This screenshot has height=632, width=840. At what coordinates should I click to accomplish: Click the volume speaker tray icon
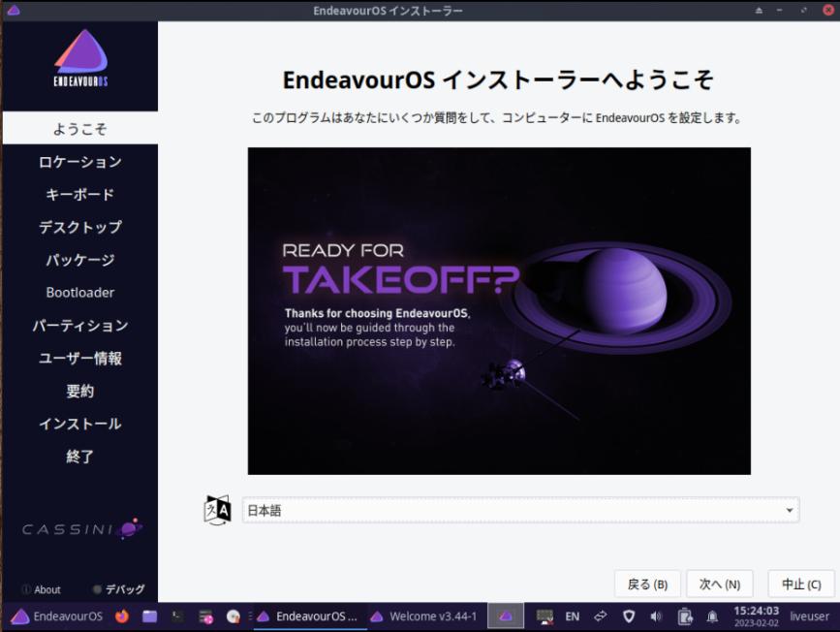(656, 616)
